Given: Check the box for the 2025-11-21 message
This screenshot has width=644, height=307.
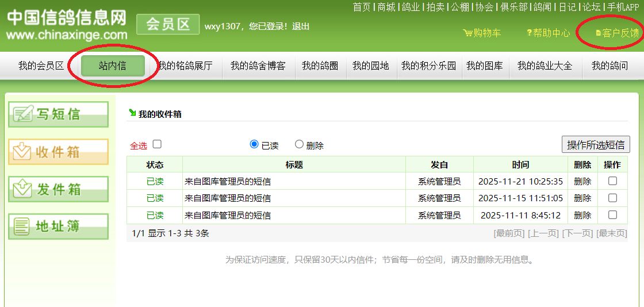Looking at the screenshot, I should (612, 181).
